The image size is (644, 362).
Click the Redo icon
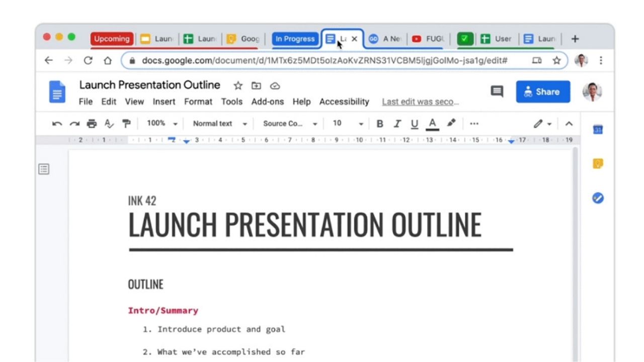click(x=74, y=123)
